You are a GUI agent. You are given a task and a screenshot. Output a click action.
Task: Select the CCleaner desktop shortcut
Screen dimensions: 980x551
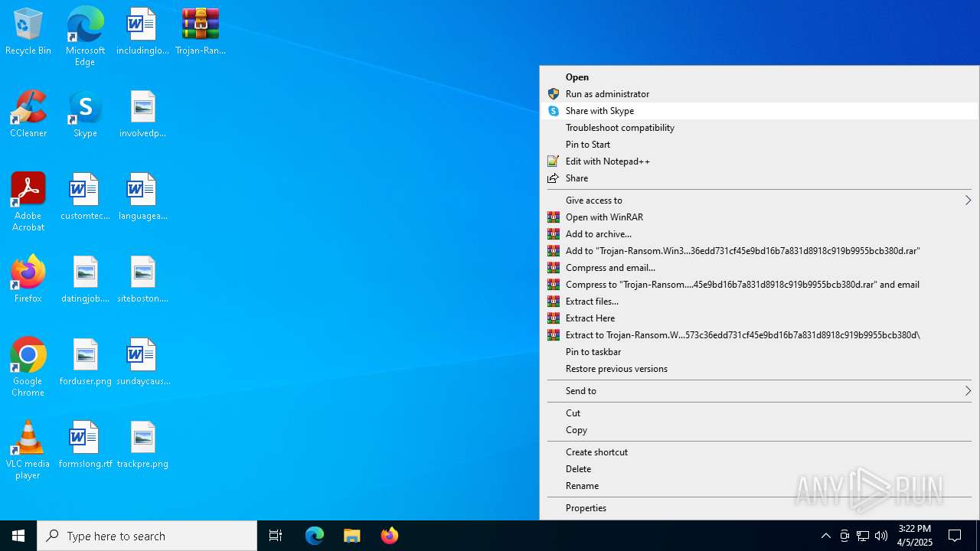28,114
